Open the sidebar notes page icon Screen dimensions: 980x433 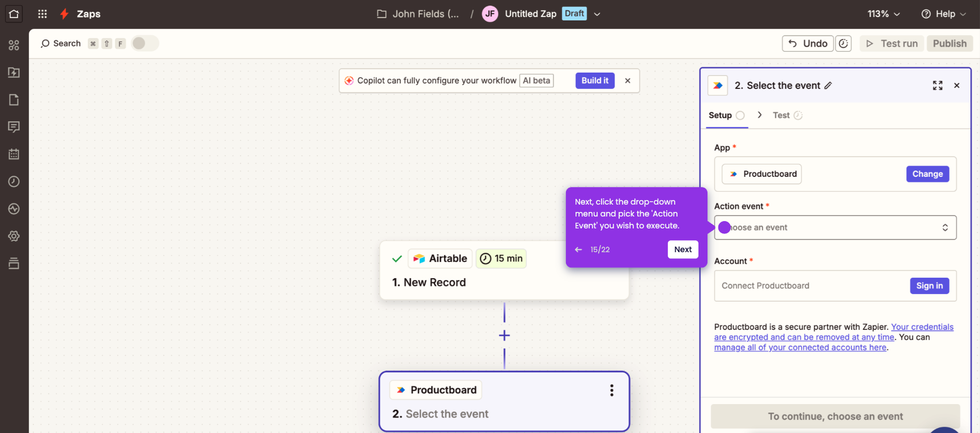pos(14,100)
